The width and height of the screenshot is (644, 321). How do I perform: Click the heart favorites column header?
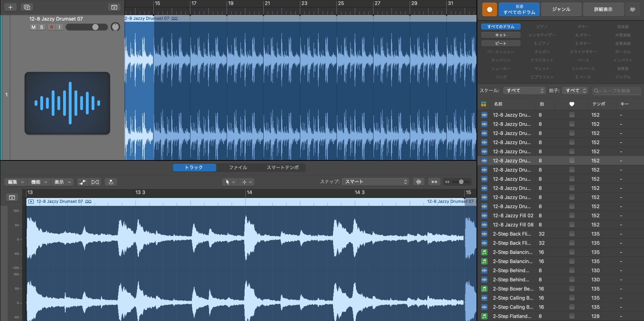pos(572,104)
